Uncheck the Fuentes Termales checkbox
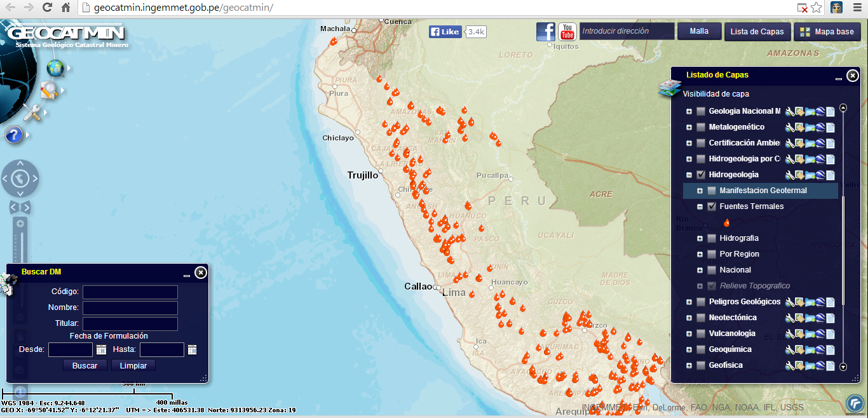 712,206
